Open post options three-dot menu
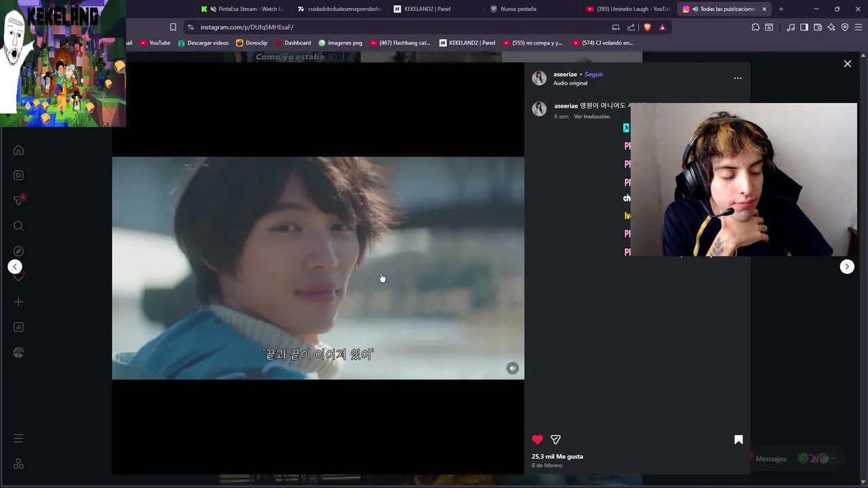The width and height of the screenshot is (868, 488). (x=738, y=78)
